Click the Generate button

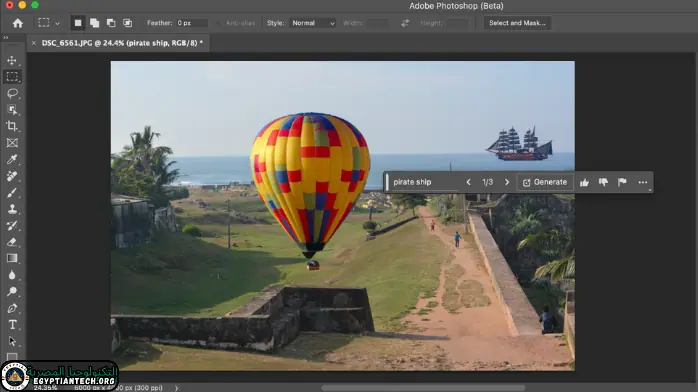545,182
